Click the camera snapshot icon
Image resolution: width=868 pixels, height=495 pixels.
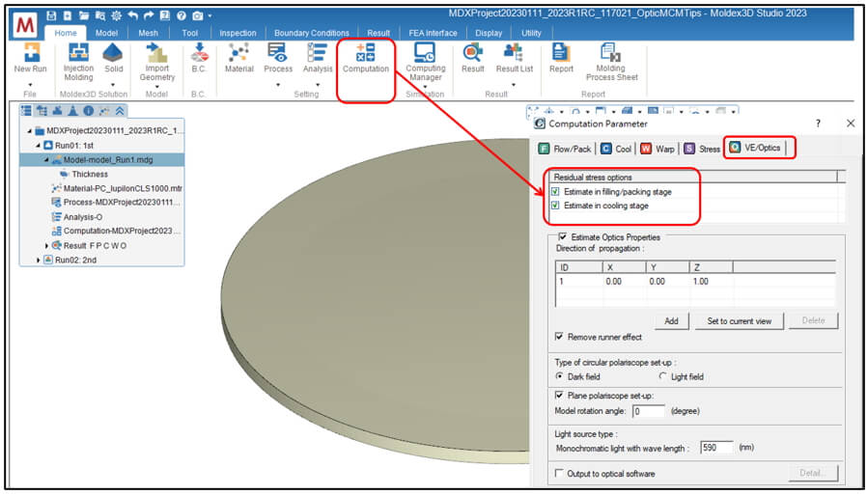pyautogui.click(x=197, y=15)
